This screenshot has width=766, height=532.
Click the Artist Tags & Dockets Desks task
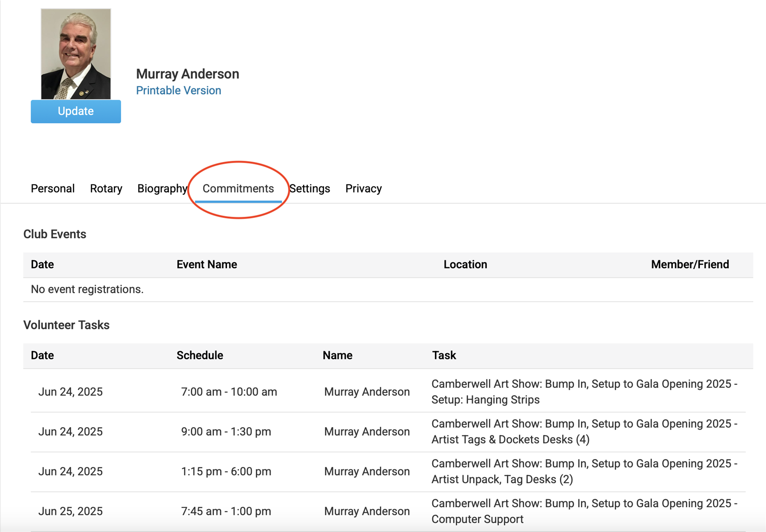point(585,432)
